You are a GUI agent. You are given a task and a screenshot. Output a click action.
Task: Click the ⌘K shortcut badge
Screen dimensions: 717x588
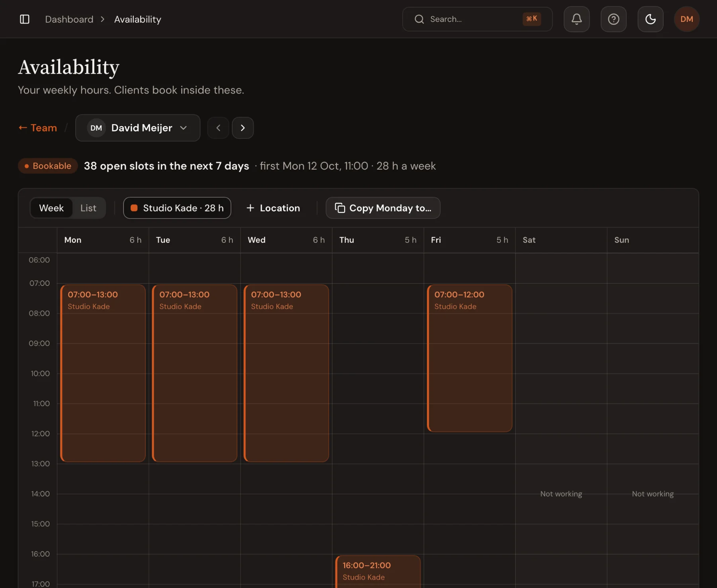coord(532,19)
